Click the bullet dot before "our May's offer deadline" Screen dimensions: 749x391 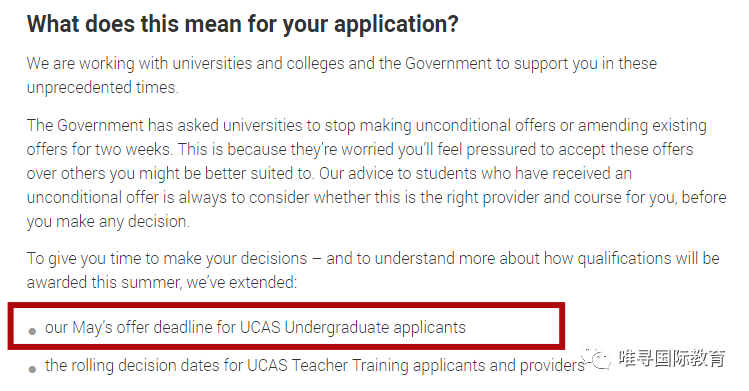tap(32, 331)
